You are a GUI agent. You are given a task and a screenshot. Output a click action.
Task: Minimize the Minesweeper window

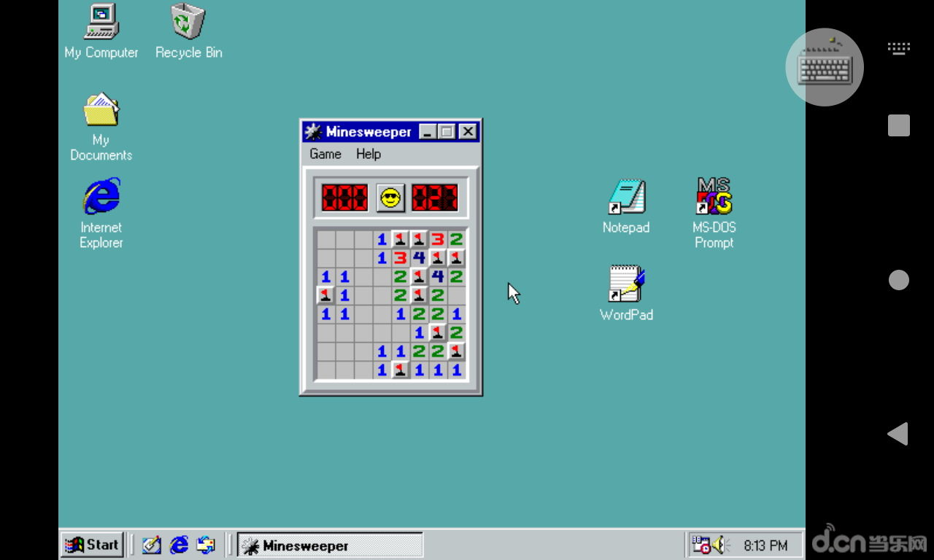[428, 132]
